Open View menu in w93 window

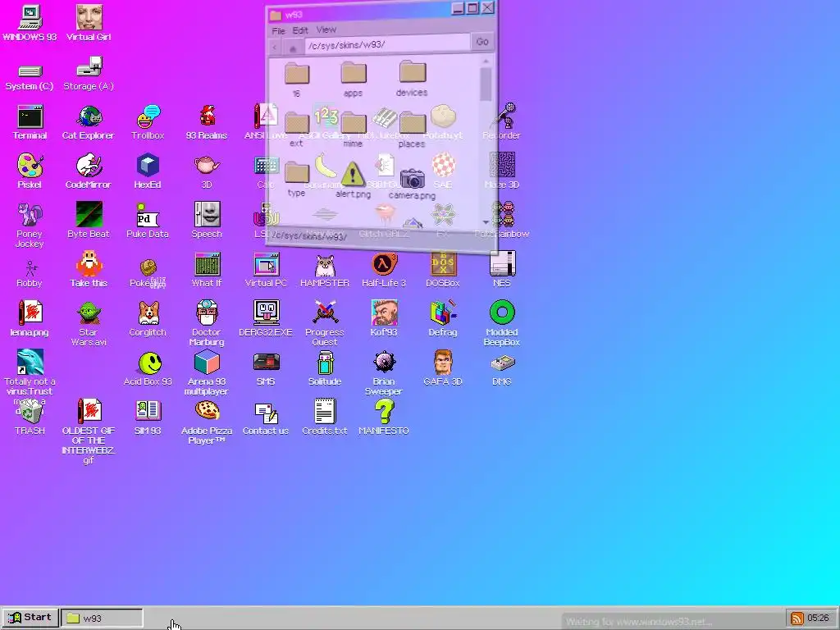point(326,30)
